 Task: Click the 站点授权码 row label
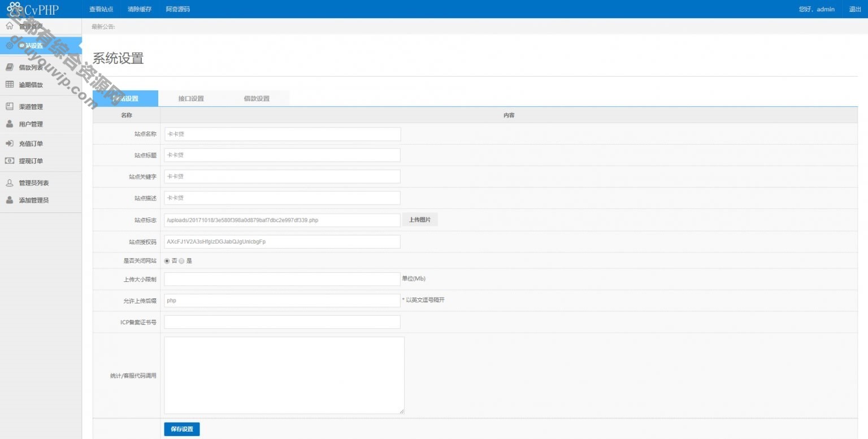pyautogui.click(x=142, y=242)
